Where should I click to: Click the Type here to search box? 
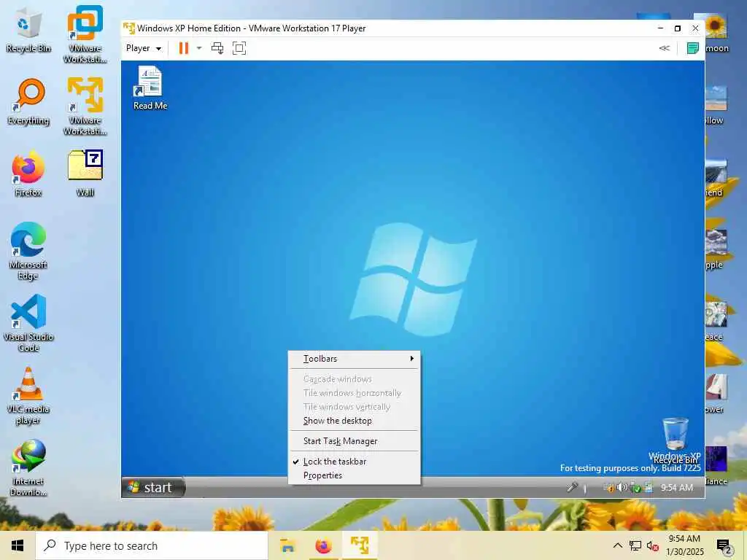click(152, 545)
